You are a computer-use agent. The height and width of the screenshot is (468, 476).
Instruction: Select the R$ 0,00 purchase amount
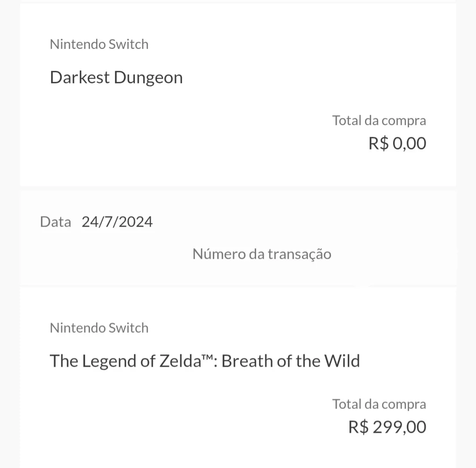[398, 143]
